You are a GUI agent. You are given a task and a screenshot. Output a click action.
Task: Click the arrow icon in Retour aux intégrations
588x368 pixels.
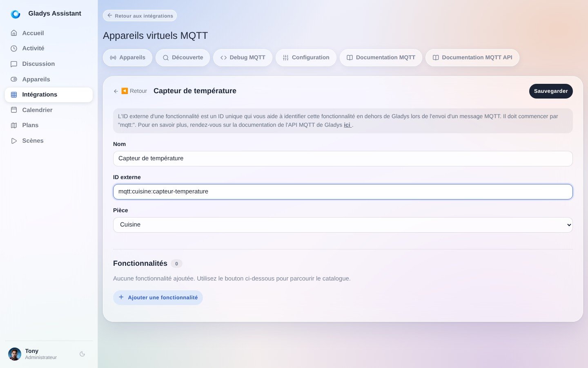pos(109,16)
